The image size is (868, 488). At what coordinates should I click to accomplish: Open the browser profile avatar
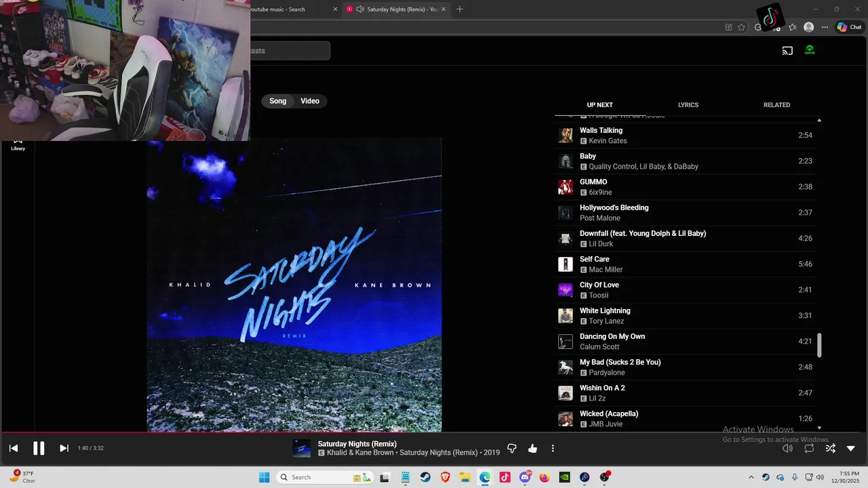(808, 27)
